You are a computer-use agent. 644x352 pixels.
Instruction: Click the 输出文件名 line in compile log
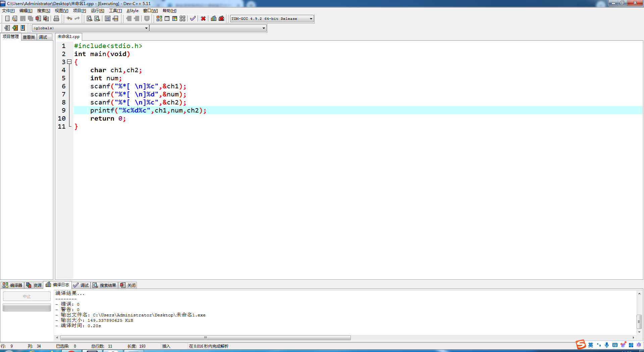pyautogui.click(x=131, y=315)
